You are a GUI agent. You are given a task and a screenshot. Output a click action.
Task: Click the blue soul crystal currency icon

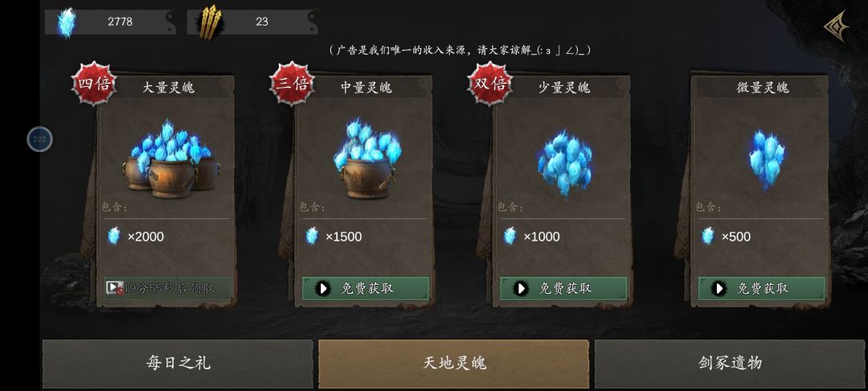tap(67, 23)
